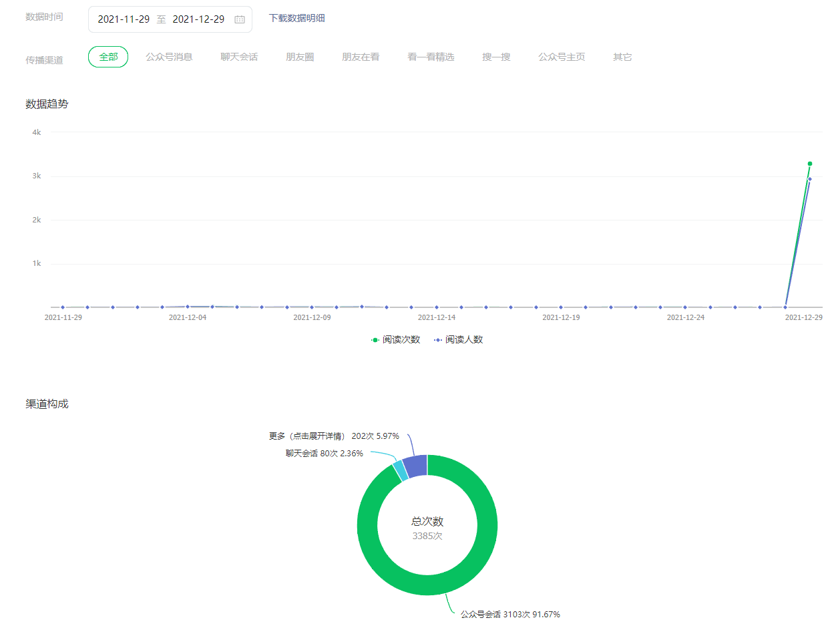Screen dimensions: 840x628
Task: Choose 搜一搜 channel filter
Action: pos(496,57)
